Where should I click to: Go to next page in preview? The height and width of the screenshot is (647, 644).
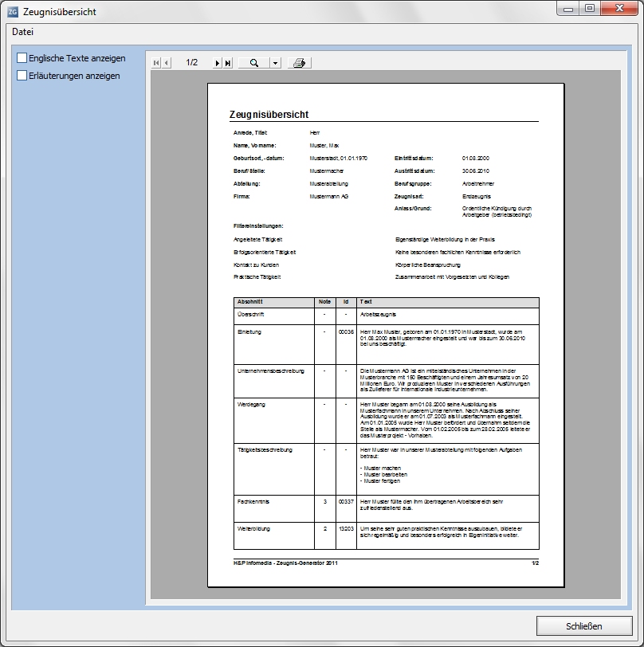coord(217,63)
